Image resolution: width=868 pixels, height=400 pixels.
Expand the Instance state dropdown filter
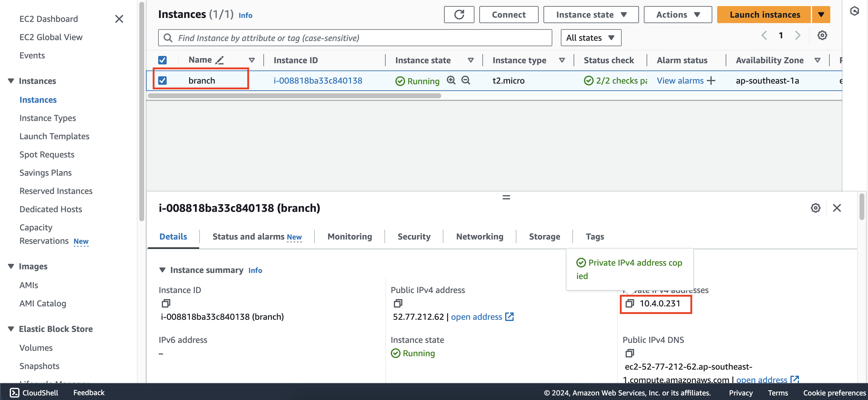[x=589, y=37]
